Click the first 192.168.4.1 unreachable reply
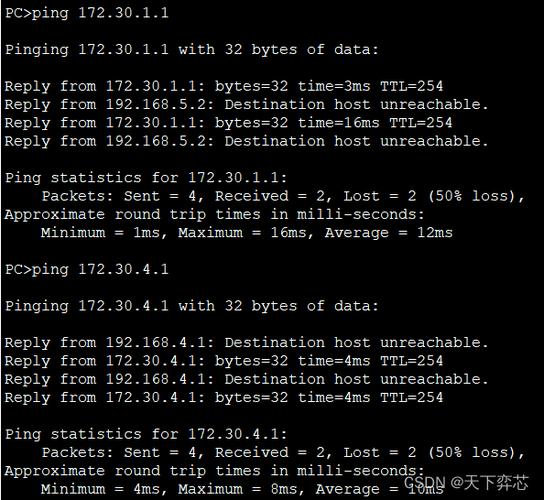544x500 pixels. click(246, 342)
